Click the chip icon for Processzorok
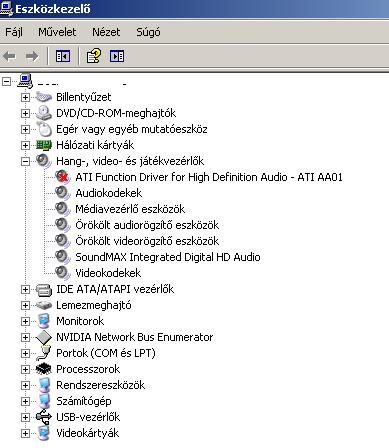389x448 pixels. tap(44, 369)
